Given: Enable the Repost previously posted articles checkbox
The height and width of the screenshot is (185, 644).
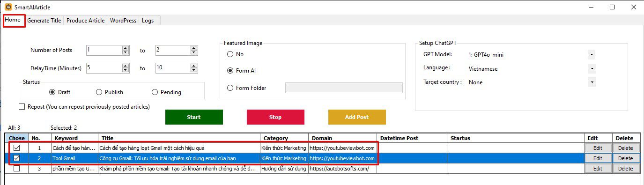Looking at the screenshot, I should tap(22, 107).
